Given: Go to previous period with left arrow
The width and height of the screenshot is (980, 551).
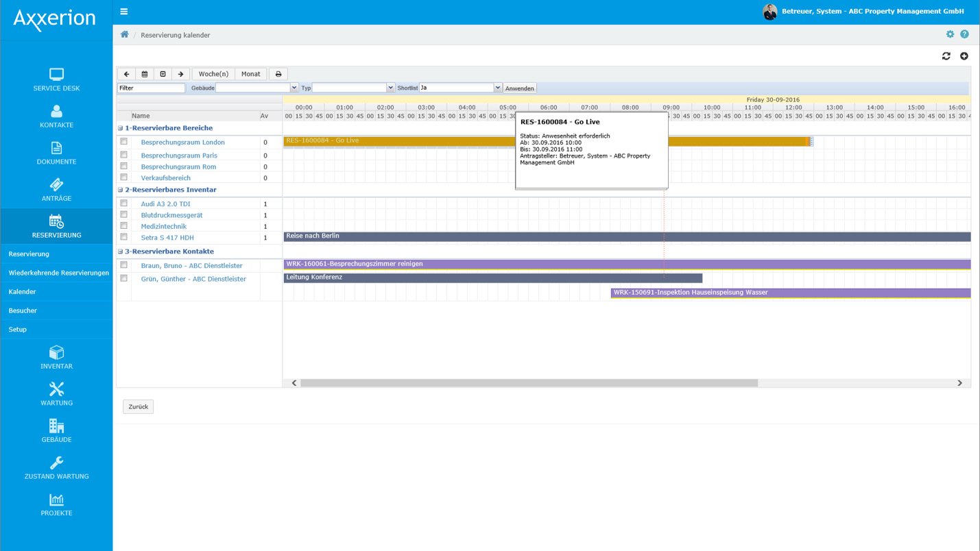Looking at the screenshot, I should (x=127, y=74).
